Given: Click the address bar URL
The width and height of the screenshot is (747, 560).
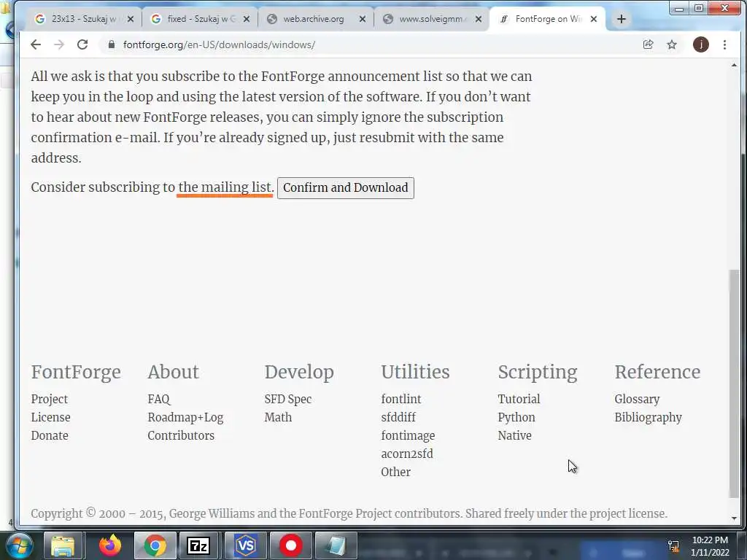Looking at the screenshot, I should click(219, 44).
